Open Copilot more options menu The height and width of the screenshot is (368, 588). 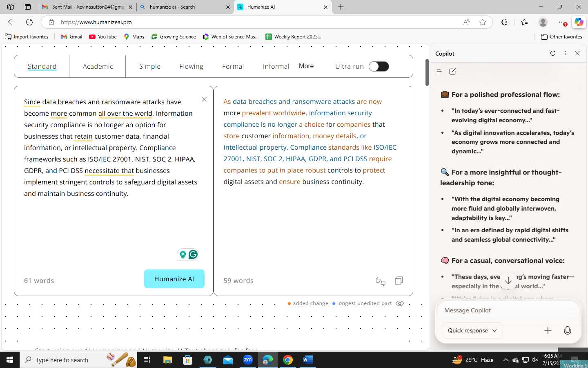[565, 53]
